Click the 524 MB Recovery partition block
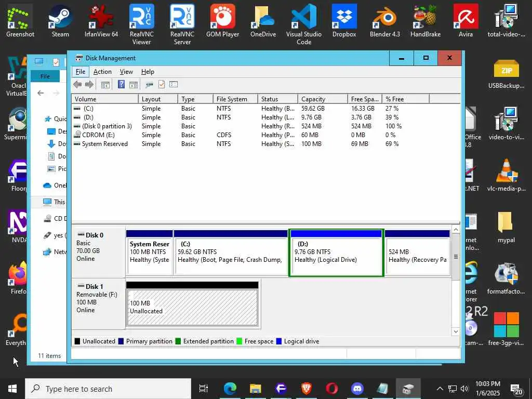This screenshot has height=399, width=532. coord(417,253)
